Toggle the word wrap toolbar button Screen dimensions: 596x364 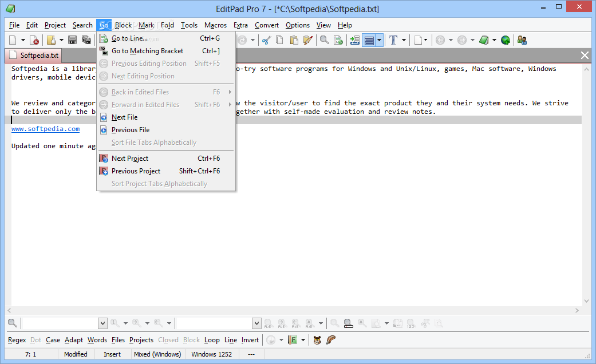click(x=369, y=40)
